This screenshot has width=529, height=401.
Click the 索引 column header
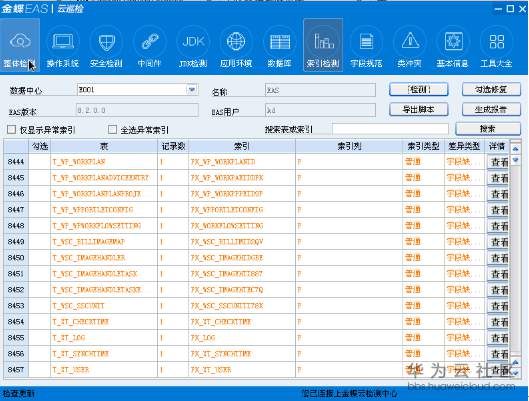click(242, 146)
